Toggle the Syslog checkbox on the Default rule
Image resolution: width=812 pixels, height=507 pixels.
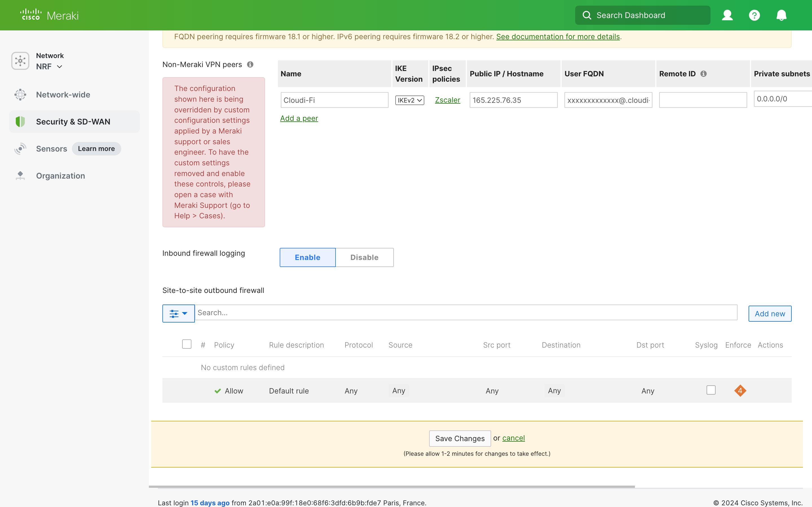(x=711, y=390)
